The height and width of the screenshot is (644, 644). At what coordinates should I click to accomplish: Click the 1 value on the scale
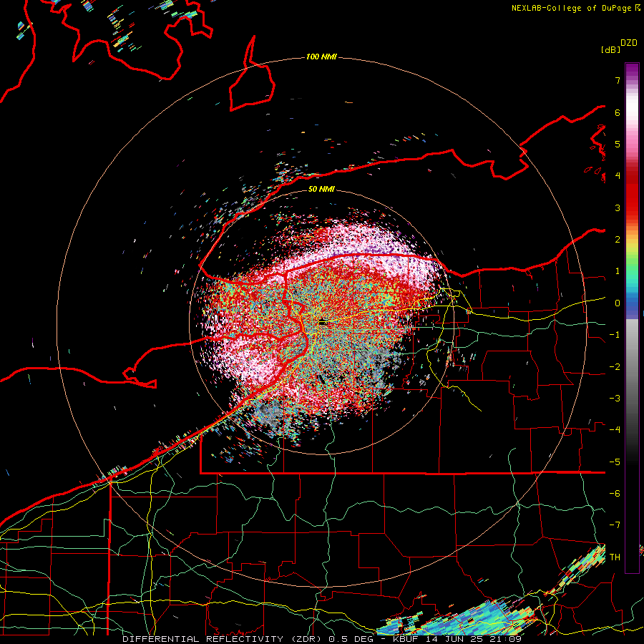tap(618, 271)
